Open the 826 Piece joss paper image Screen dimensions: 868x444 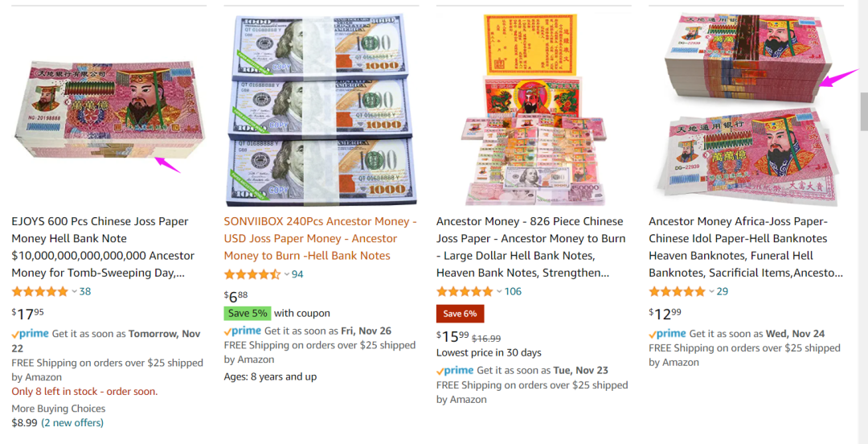click(534, 109)
